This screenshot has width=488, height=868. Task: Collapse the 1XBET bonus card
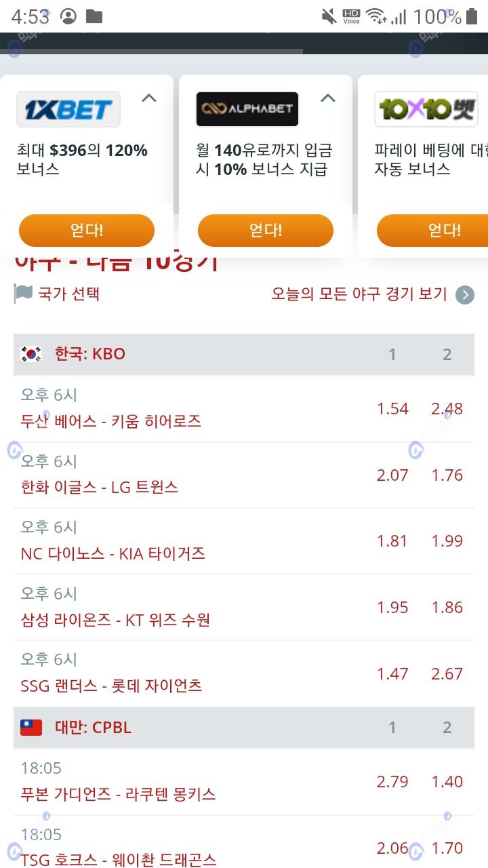point(149,98)
